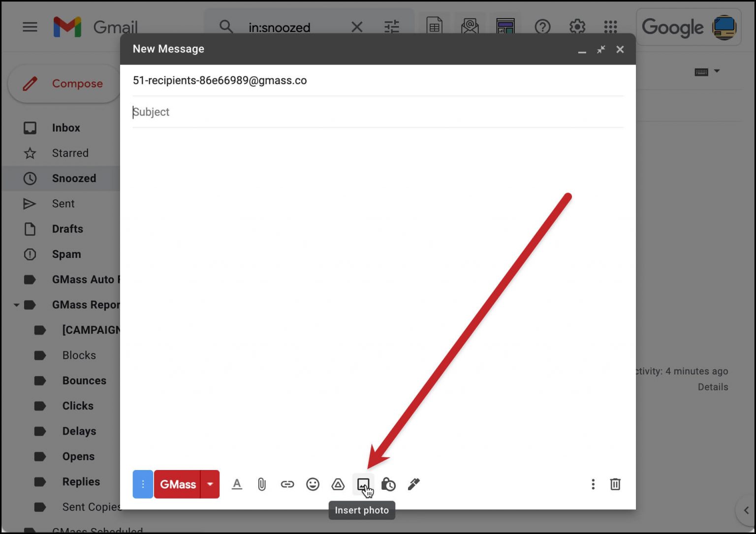This screenshot has width=756, height=534.
Task: Open the emoji picker icon
Action: (x=313, y=484)
